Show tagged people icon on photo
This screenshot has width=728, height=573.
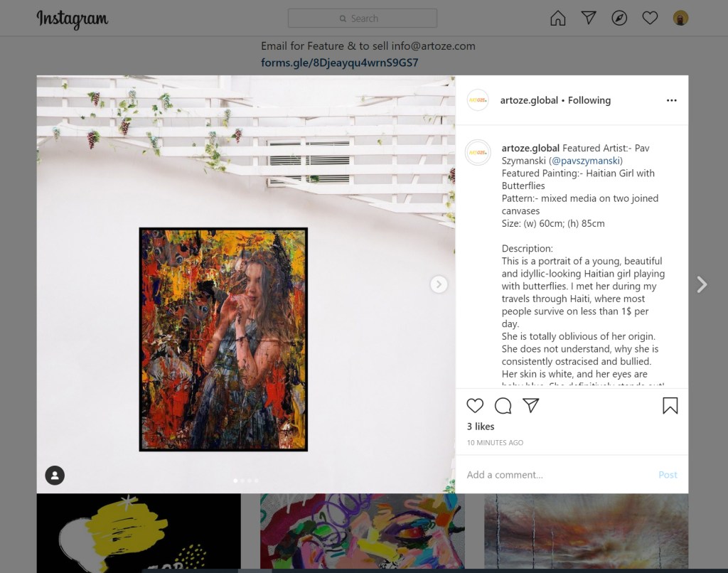point(55,475)
